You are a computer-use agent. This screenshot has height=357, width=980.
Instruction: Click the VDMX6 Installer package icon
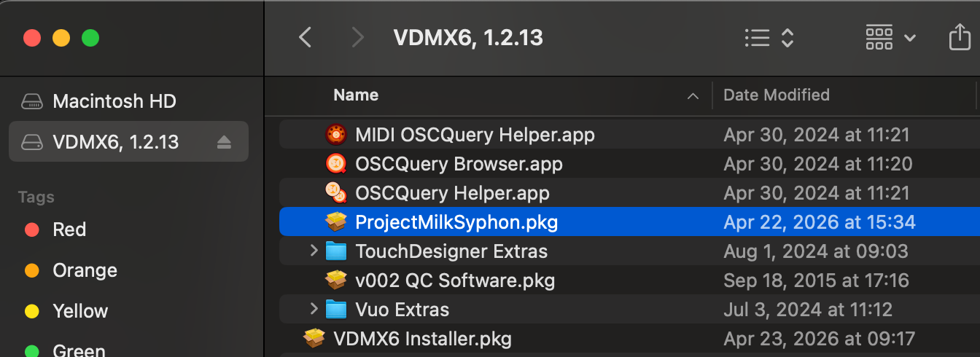pos(314,338)
